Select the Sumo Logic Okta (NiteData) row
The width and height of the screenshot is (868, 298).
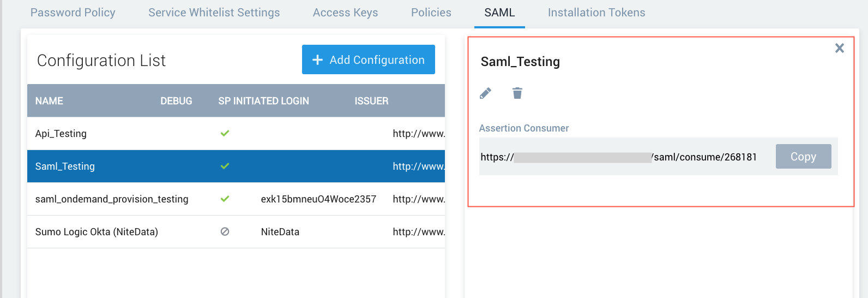(97, 232)
